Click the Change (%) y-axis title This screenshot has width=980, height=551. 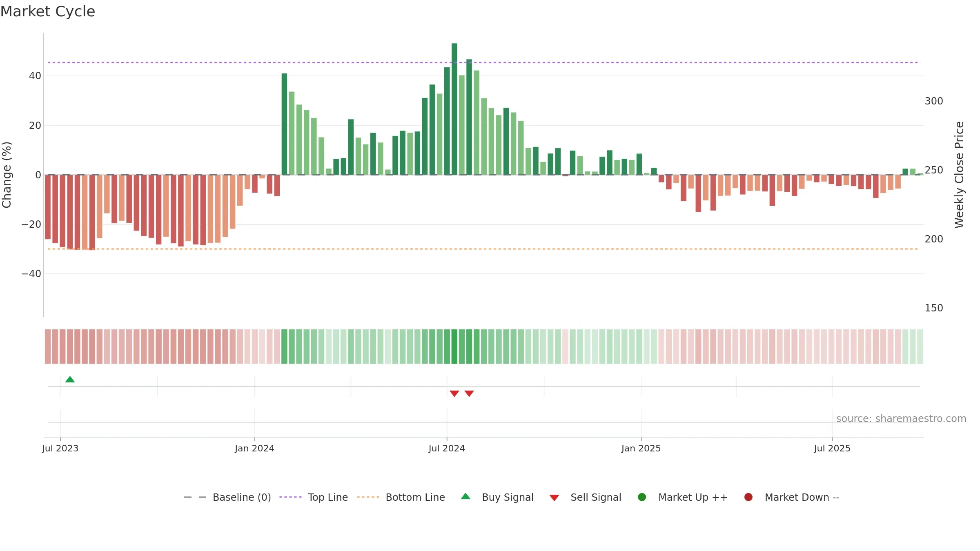click(7, 175)
